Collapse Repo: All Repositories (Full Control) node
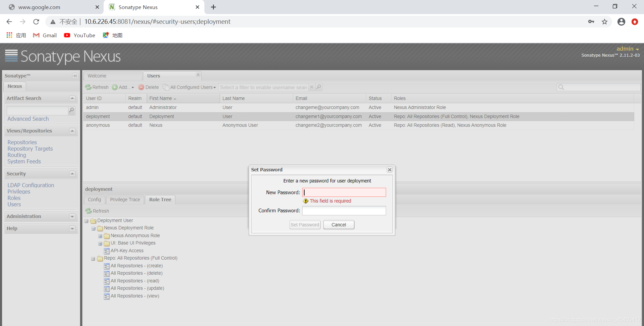 [x=93, y=259]
